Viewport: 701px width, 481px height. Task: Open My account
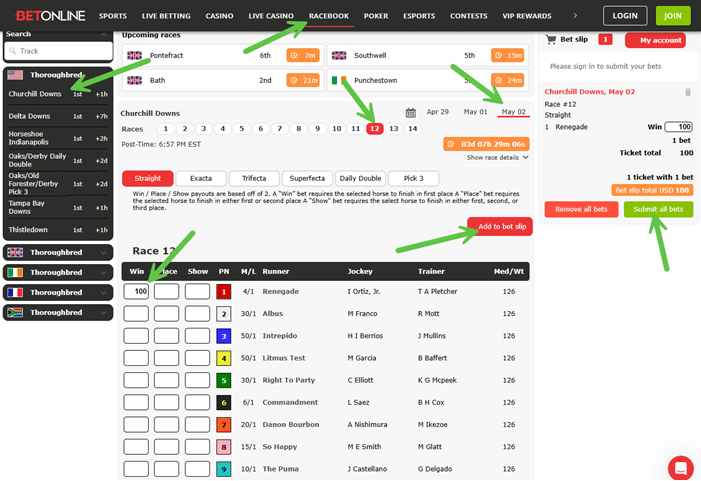point(655,40)
